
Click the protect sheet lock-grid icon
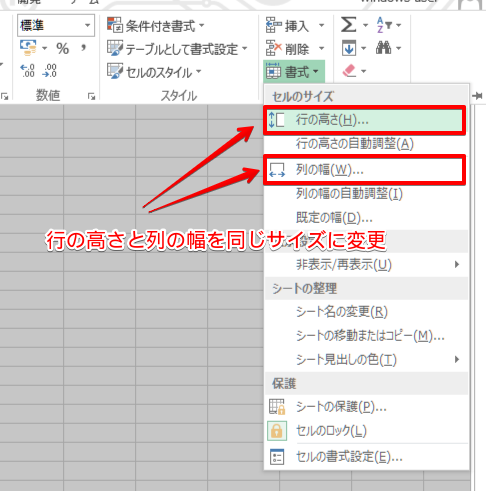[x=277, y=407]
